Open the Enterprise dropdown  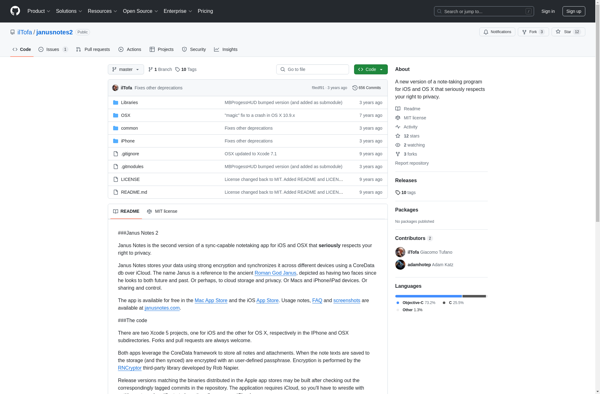tap(178, 11)
